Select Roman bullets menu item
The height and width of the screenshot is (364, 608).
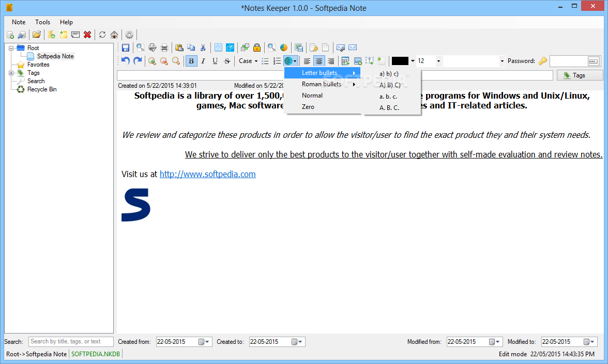(x=323, y=84)
